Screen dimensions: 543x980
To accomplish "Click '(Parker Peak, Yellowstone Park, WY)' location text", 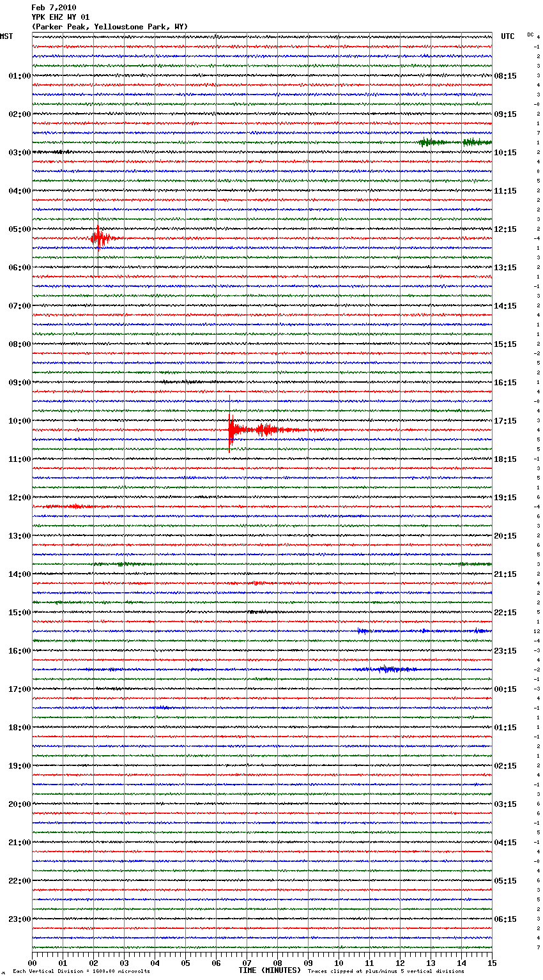I will (x=110, y=27).
